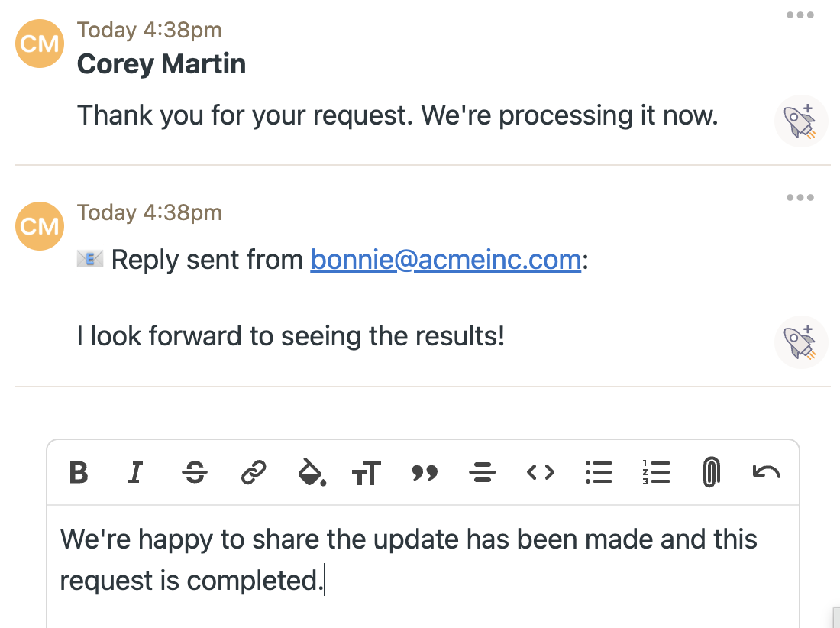840x628 pixels.
Task: Boost the "I look forward" reply
Action: 801,342
